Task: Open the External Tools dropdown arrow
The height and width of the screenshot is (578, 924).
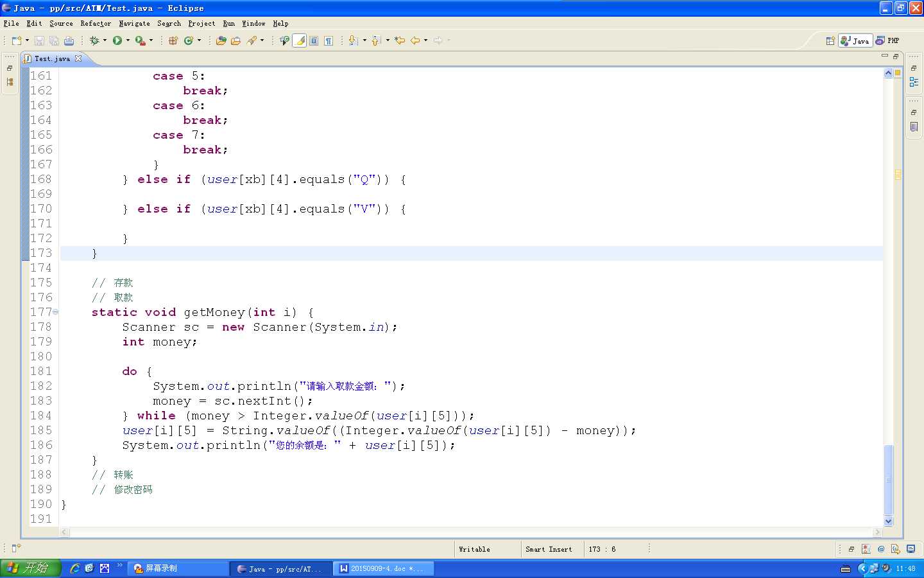Action: click(x=151, y=40)
